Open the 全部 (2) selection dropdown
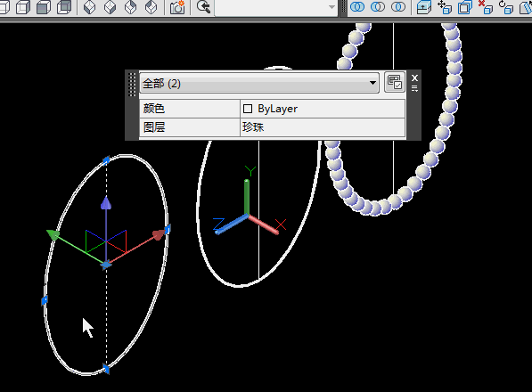 (259, 83)
